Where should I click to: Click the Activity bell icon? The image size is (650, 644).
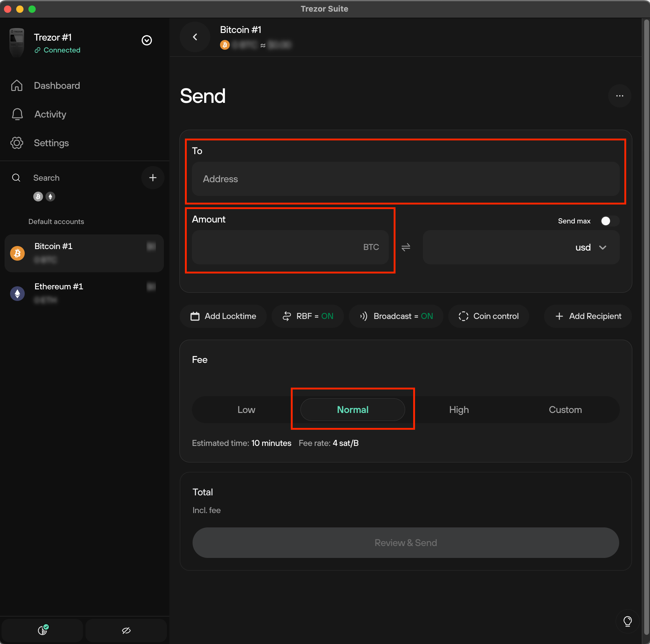click(x=17, y=114)
